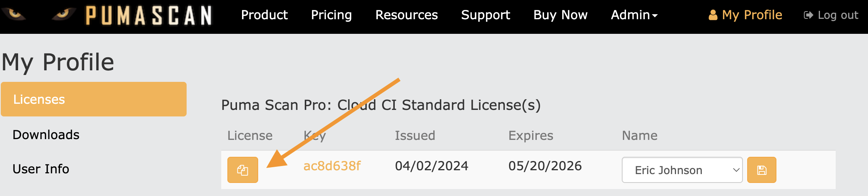Click Buy Now in the navbar
Viewport: 868px width, 196px height.
click(560, 15)
